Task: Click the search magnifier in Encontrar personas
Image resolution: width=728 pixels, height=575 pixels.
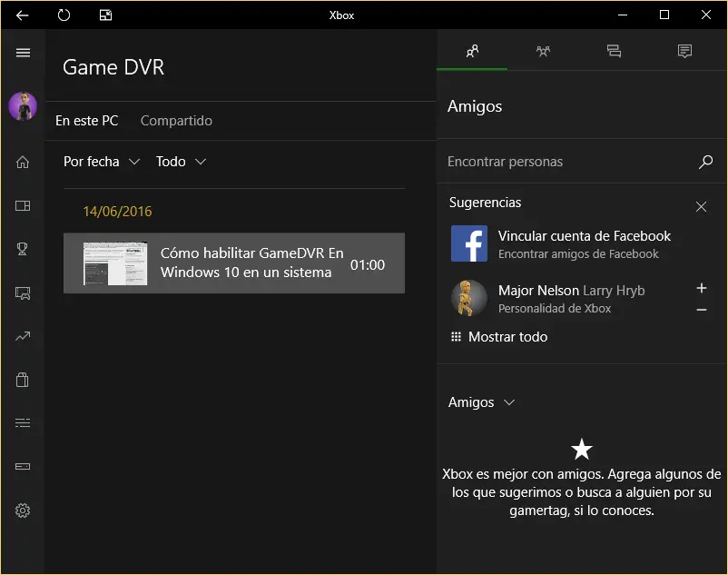Action: pos(705,162)
